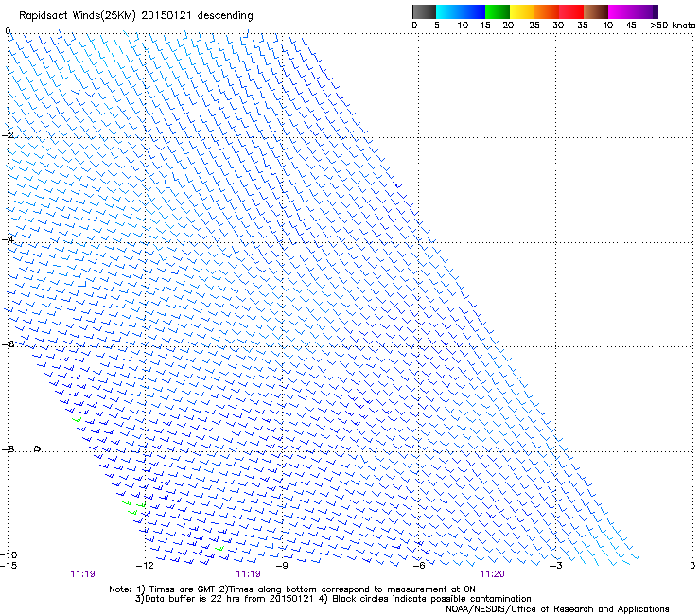Image resolution: width=700 pixels, height=615 pixels.
Task: Click the gray 0-5 knots legend swatch
Action: pos(424,11)
